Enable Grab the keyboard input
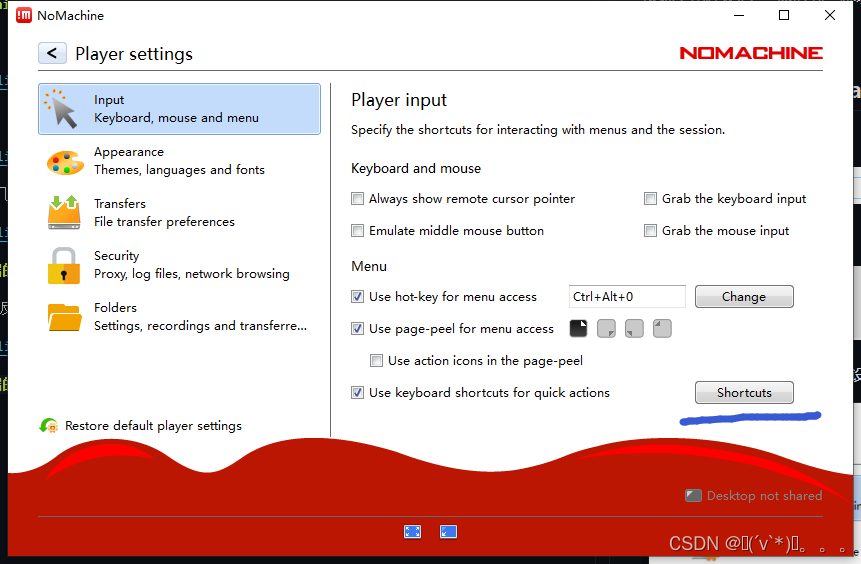The image size is (861, 564). [x=650, y=199]
